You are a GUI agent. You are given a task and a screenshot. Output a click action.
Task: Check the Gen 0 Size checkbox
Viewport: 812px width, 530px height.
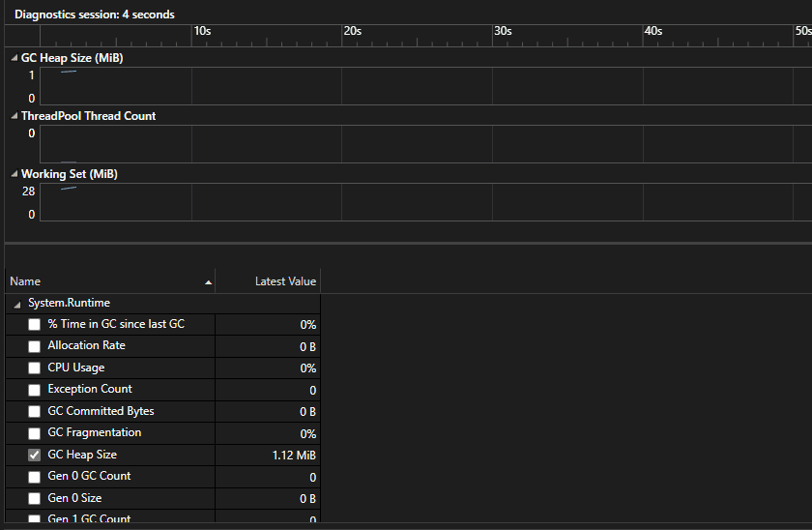click(34, 498)
